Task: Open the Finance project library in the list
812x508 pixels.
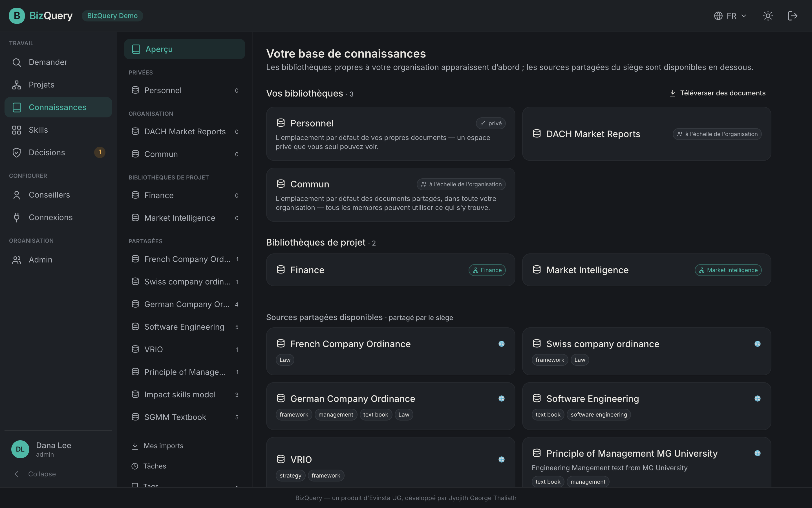Action: [x=185, y=196]
